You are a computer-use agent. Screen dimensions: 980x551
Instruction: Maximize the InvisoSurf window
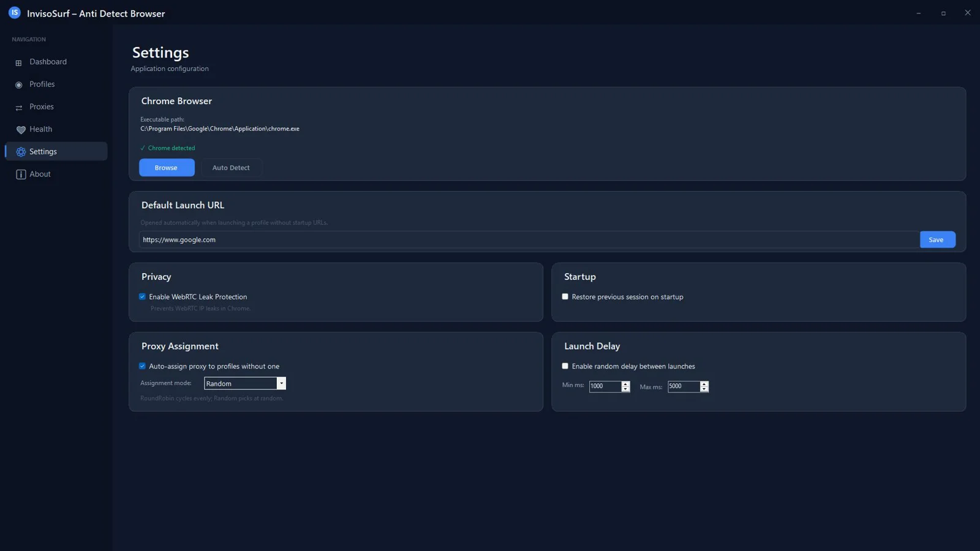pyautogui.click(x=943, y=13)
